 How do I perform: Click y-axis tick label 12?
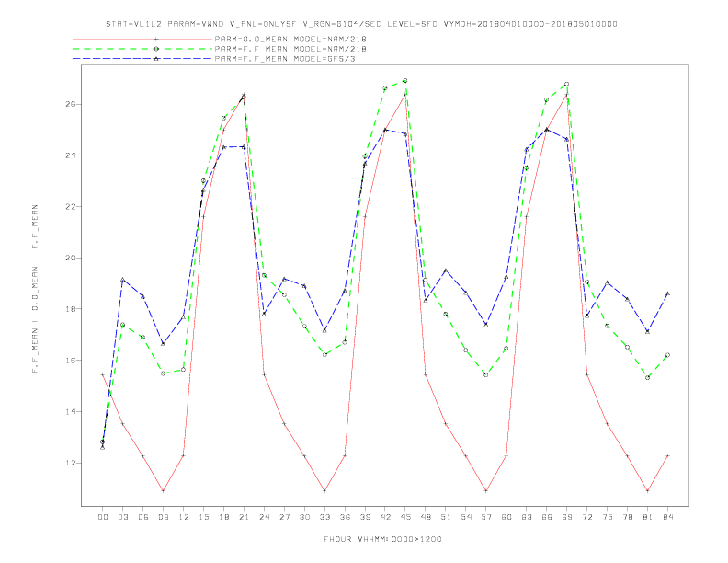pyautogui.click(x=71, y=463)
